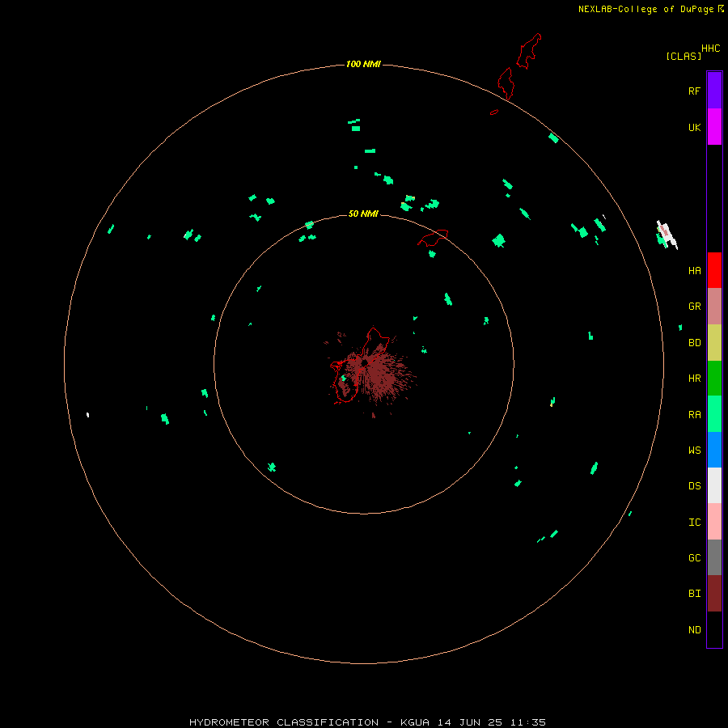Click the RA light green swatch

[714, 414]
